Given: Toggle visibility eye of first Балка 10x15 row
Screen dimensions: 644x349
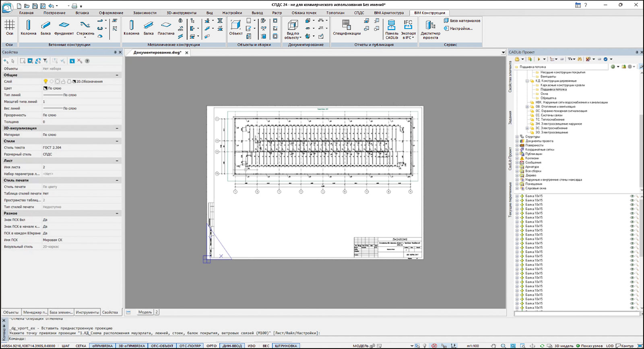Looking at the screenshot, I should (x=632, y=196).
